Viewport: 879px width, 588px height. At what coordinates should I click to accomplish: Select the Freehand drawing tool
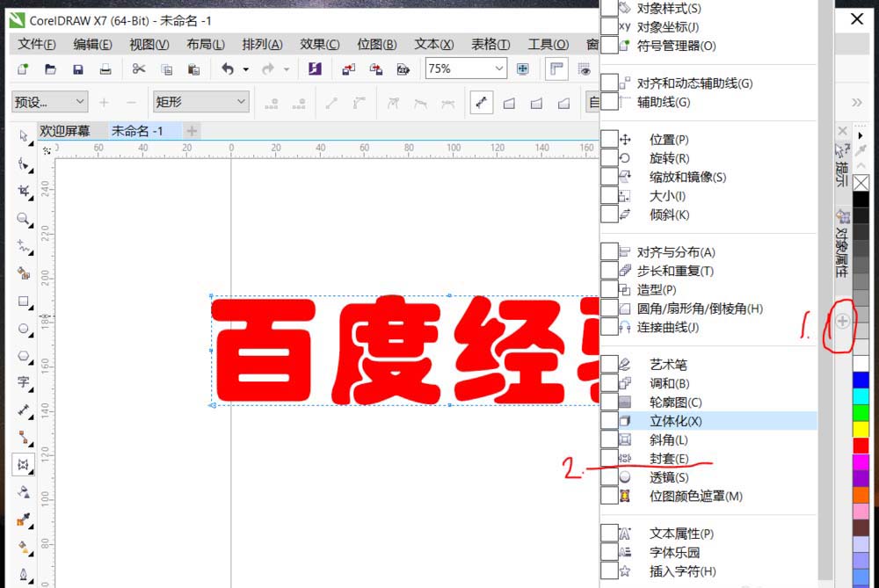[x=24, y=246]
